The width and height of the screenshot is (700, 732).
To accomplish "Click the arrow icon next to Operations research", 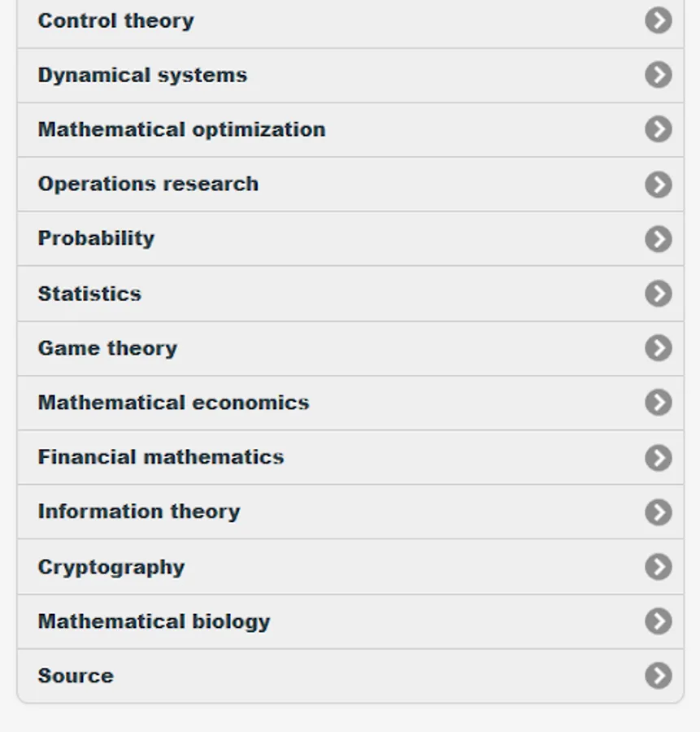I will (x=659, y=184).
